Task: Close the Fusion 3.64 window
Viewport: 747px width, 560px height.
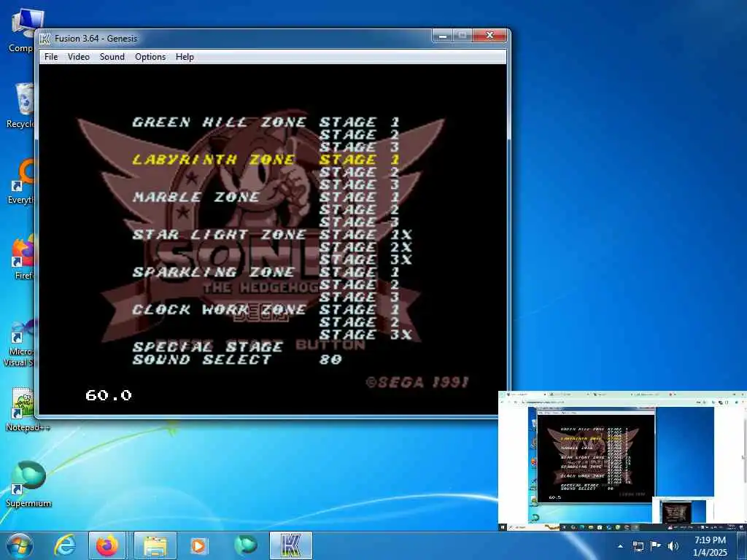Action: pyautogui.click(x=489, y=36)
